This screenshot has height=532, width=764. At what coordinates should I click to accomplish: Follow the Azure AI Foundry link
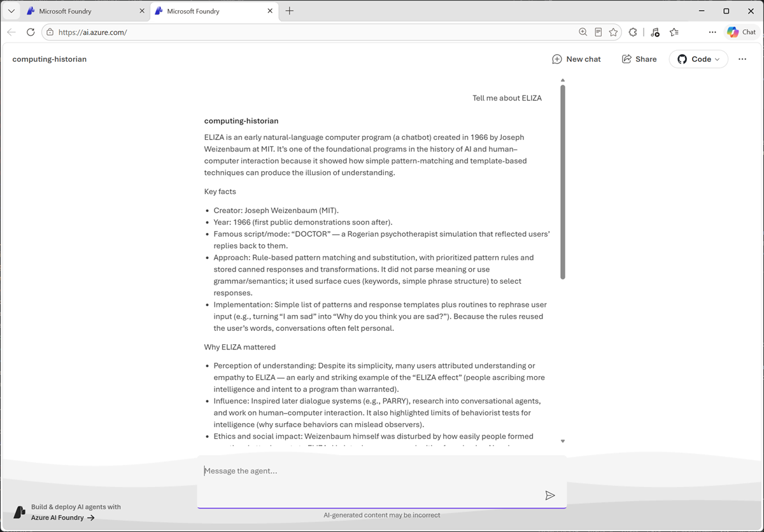[63, 517]
